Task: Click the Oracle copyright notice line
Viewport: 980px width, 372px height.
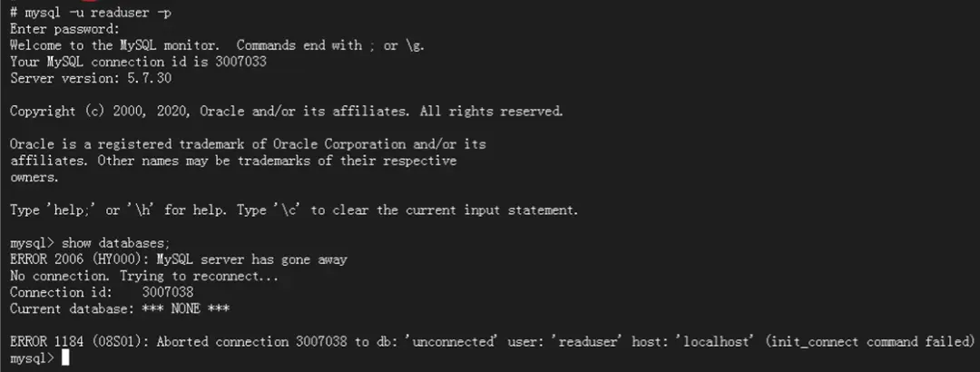Action: [x=286, y=112]
